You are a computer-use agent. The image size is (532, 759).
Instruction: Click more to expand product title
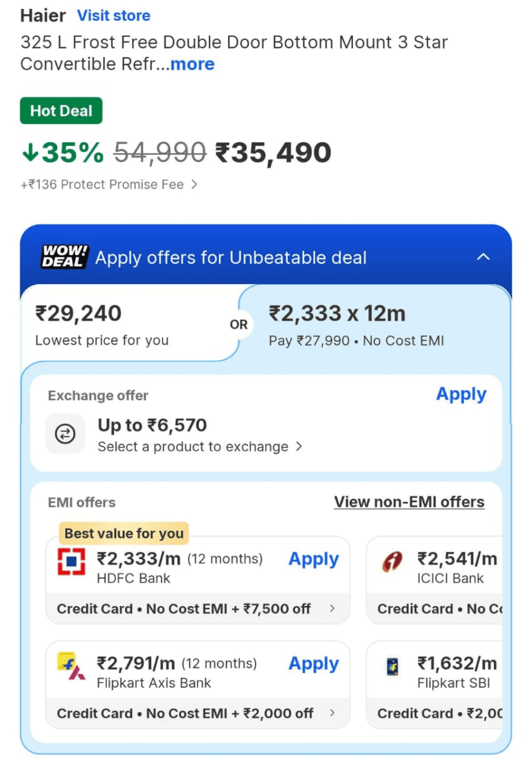pos(192,64)
